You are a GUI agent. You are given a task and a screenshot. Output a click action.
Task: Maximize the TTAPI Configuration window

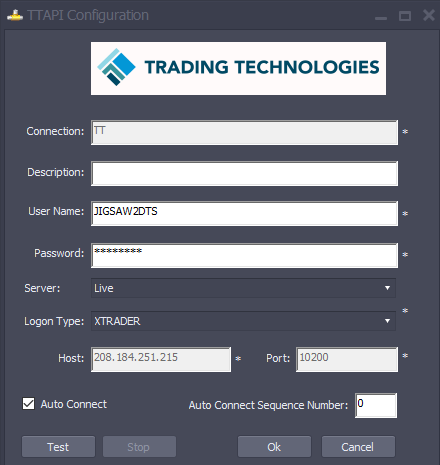coord(405,16)
